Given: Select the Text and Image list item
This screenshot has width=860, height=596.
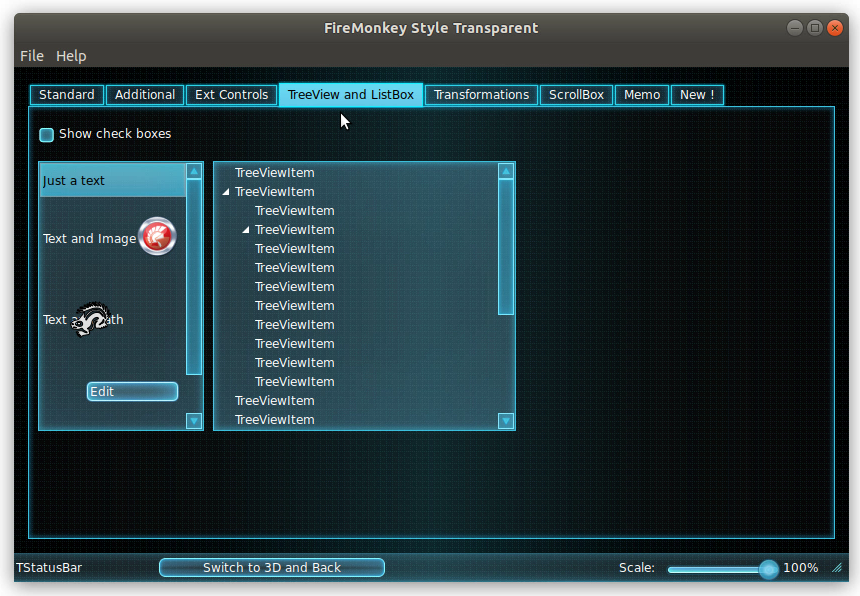Looking at the screenshot, I should click(x=113, y=239).
